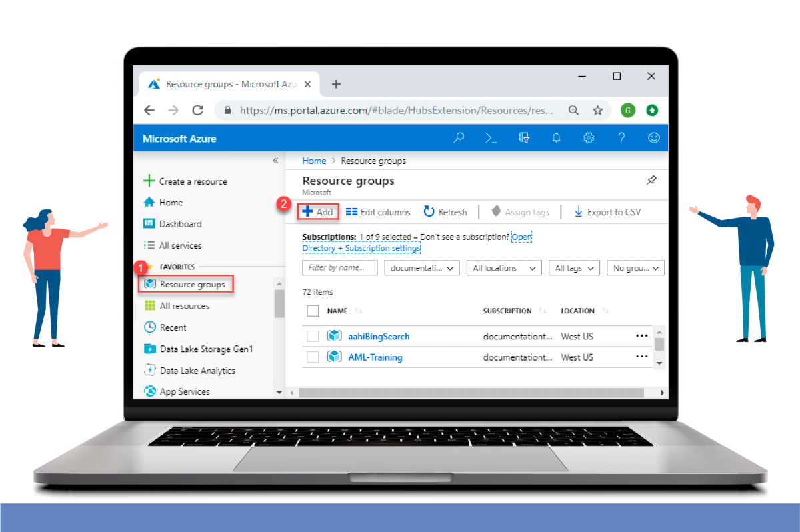The width and height of the screenshot is (800, 532).
Task: Click the Add button to create a group
Action: pos(318,211)
